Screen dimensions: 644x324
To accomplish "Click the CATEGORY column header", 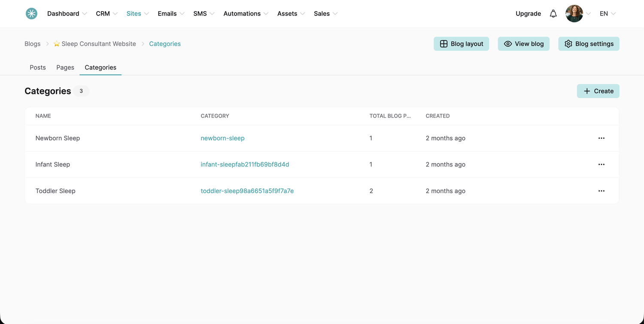I will pyautogui.click(x=215, y=116).
